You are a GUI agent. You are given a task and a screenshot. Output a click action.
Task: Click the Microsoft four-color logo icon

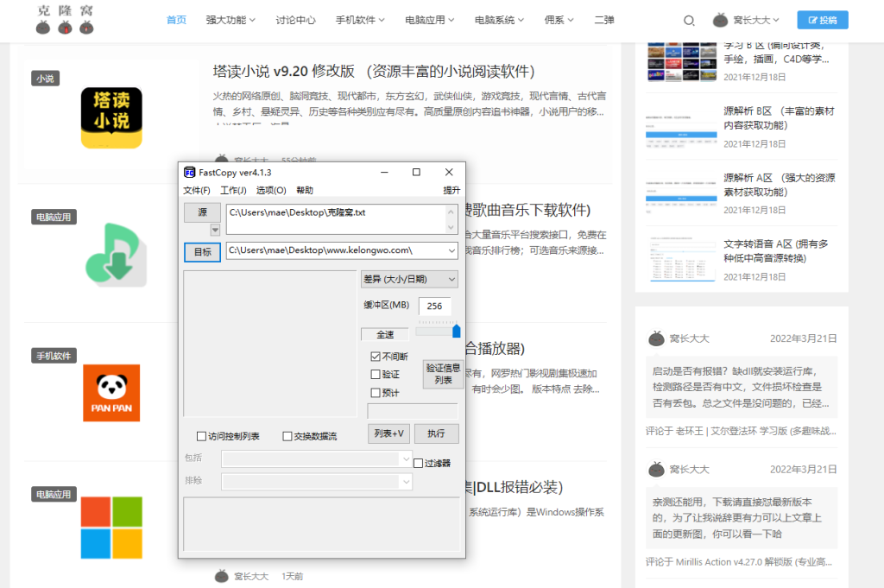(111, 528)
